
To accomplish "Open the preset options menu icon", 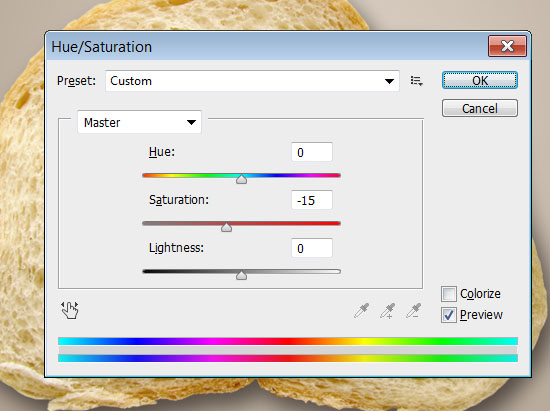I will 416,81.
